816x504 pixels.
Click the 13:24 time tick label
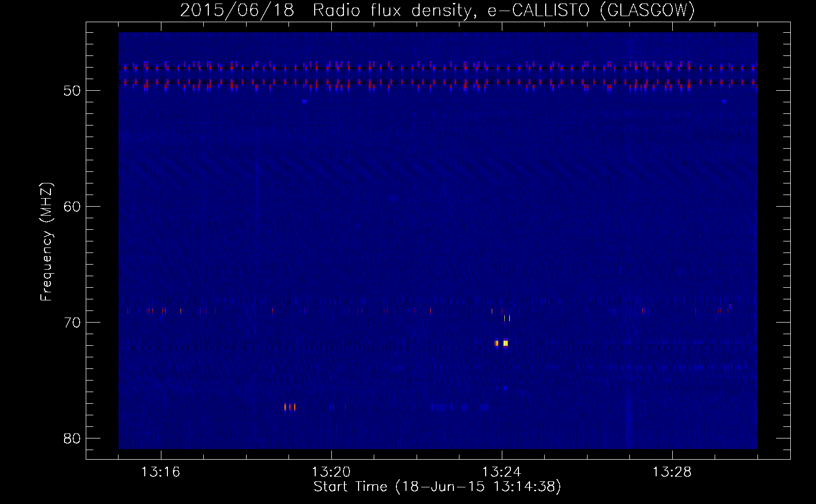[x=502, y=472]
